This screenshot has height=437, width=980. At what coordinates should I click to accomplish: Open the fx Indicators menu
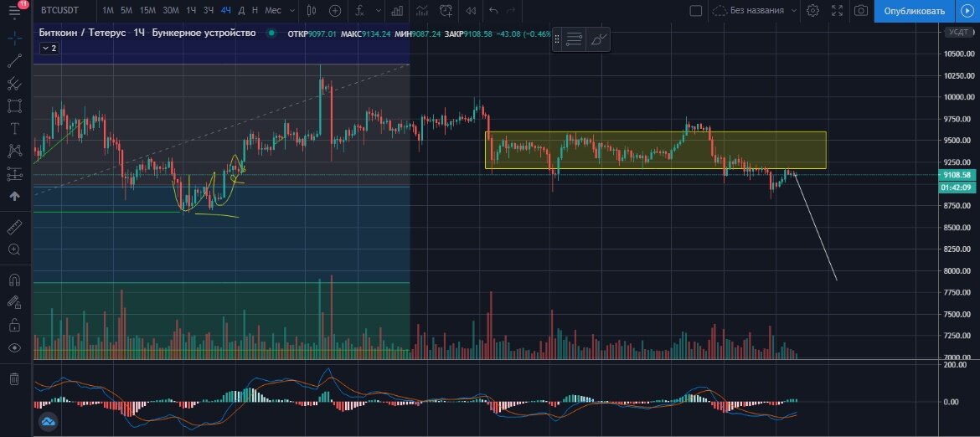(x=359, y=11)
